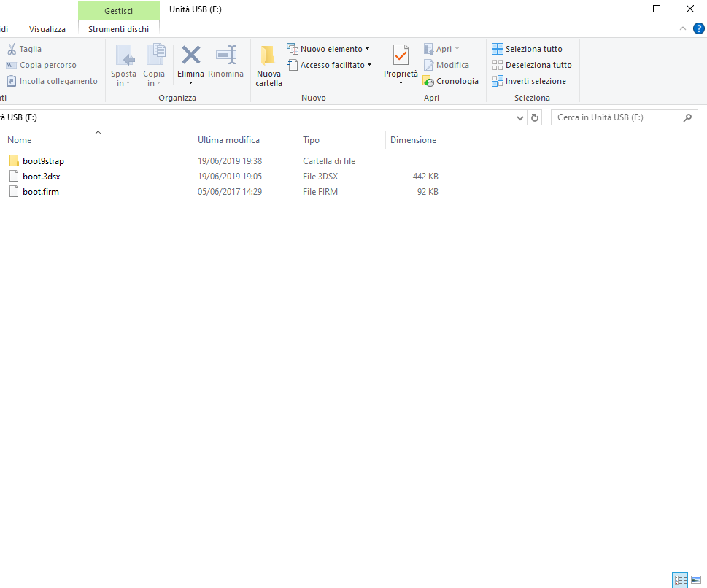Refresh the folder with the reload icon
The width and height of the screenshot is (707, 588).
535,117
